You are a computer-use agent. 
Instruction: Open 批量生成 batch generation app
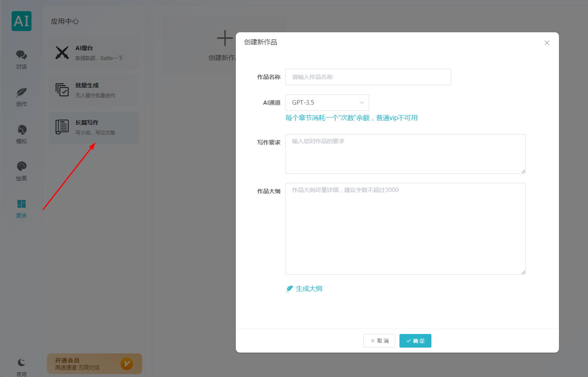coord(94,91)
